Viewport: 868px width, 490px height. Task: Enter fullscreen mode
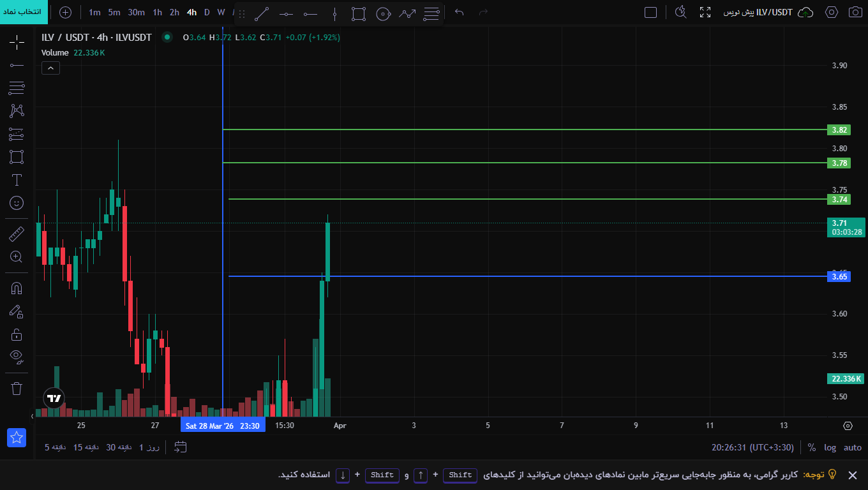click(x=705, y=12)
